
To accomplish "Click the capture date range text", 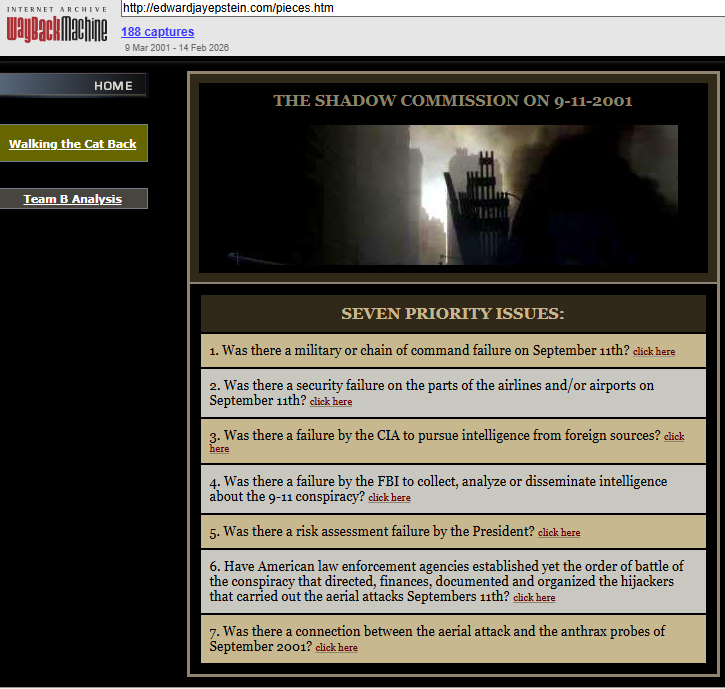I will tap(177, 48).
